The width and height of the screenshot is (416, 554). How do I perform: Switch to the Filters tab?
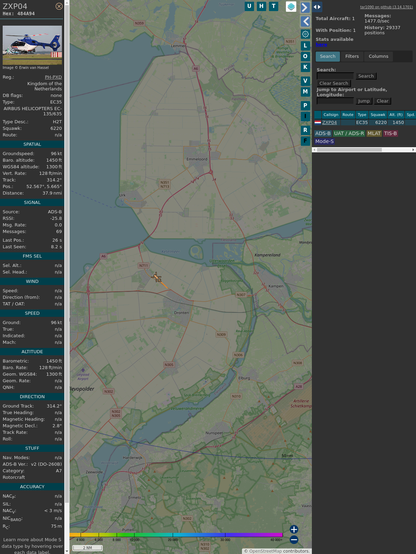click(x=352, y=56)
